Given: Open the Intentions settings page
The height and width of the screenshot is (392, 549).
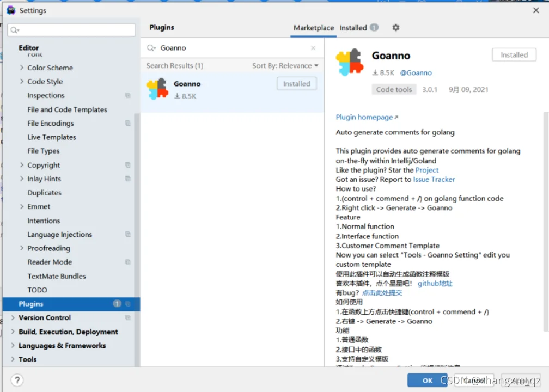Looking at the screenshot, I should (x=44, y=220).
